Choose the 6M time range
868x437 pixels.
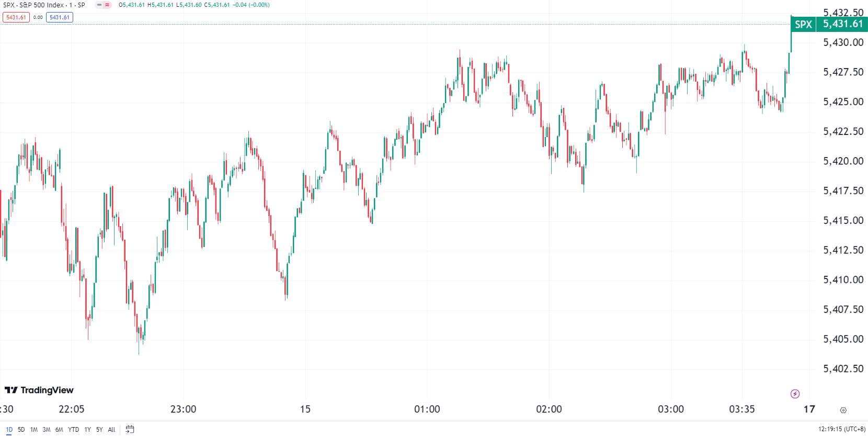59,430
